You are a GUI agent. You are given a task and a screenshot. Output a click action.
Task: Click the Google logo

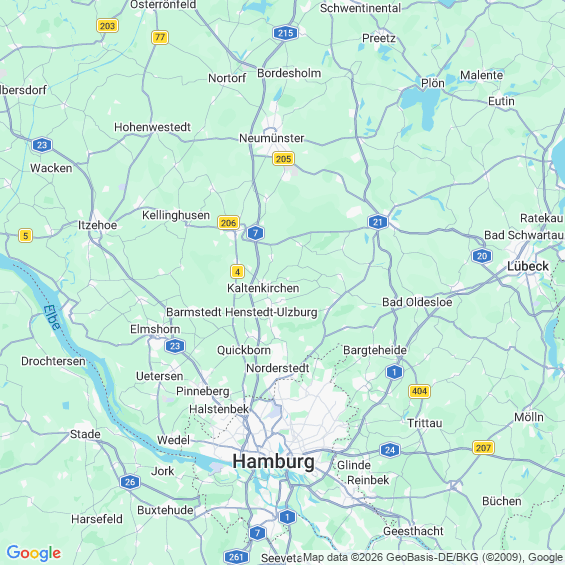click(x=34, y=553)
